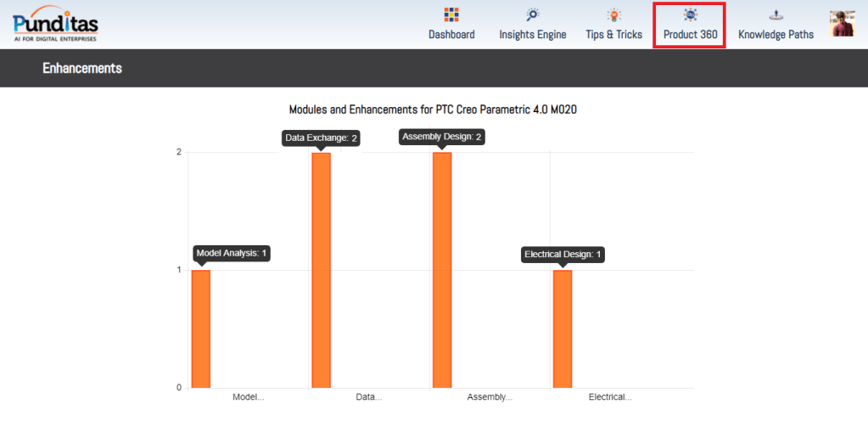868x421 pixels.
Task: Open Knowledge Paths text link
Action: click(776, 35)
